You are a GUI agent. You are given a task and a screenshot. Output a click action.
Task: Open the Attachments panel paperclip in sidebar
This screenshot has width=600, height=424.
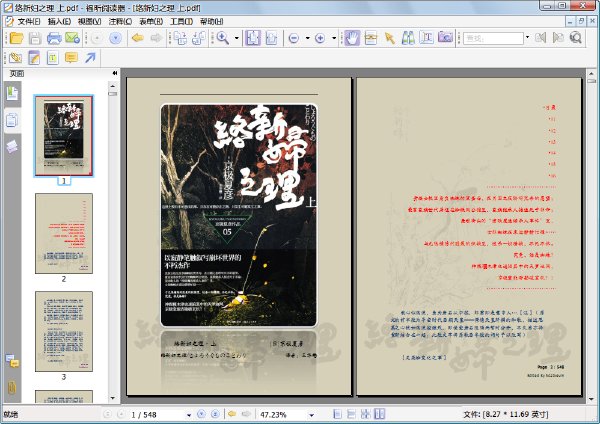coord(12,387)
